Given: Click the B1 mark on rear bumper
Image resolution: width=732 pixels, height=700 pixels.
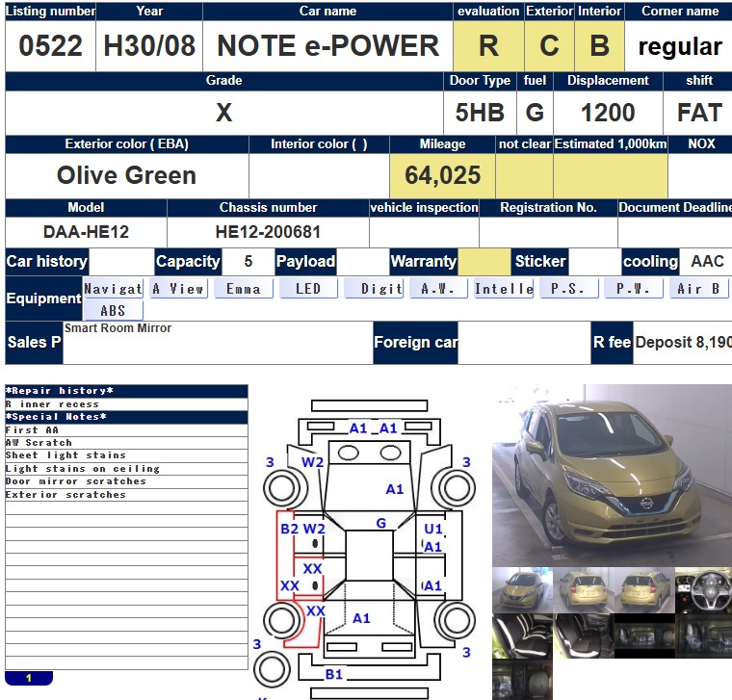Looking at the screenshot, I should tap(334, 674).
